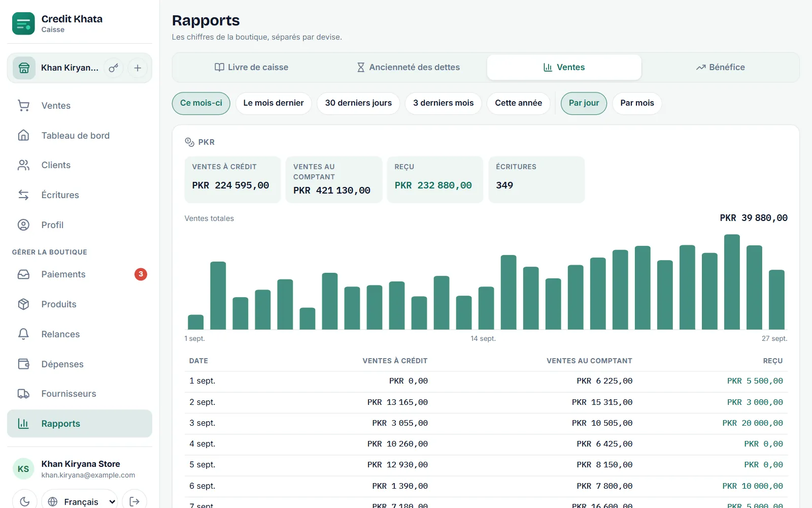Select 30 derniers jours period
The image size is (812, 508).
pos(358,103)
